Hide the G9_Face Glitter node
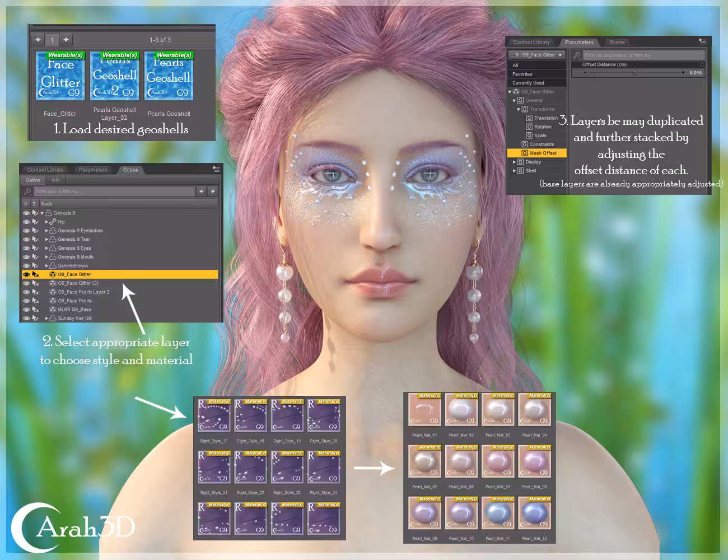 point(26,274)
